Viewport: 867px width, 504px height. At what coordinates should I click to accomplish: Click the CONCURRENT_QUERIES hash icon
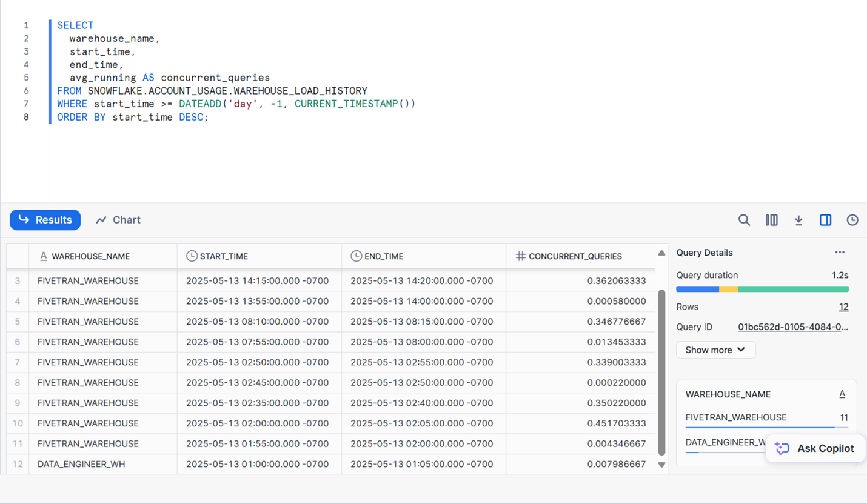[520, 256]
